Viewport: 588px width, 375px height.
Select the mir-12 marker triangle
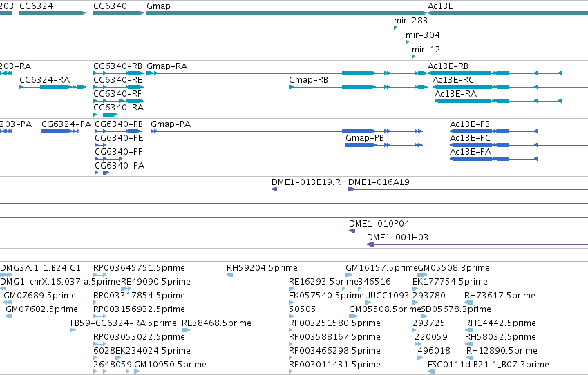click(x=413, y=57)
